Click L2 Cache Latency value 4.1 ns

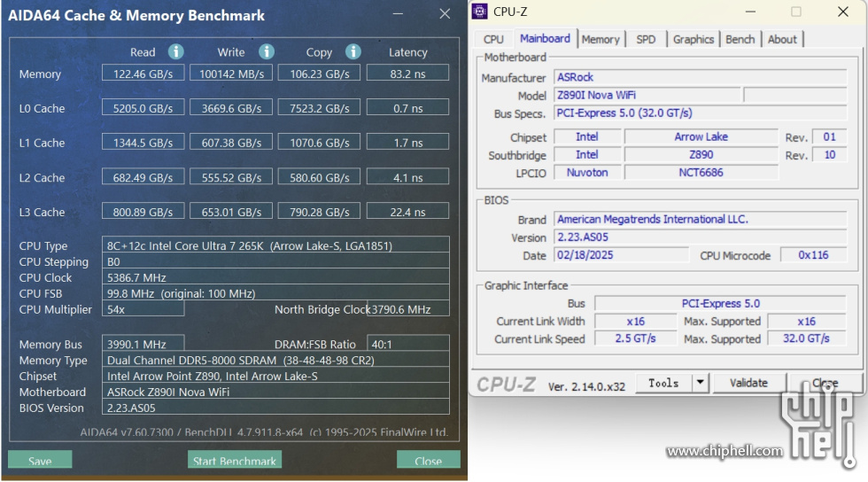click(408, 177)
